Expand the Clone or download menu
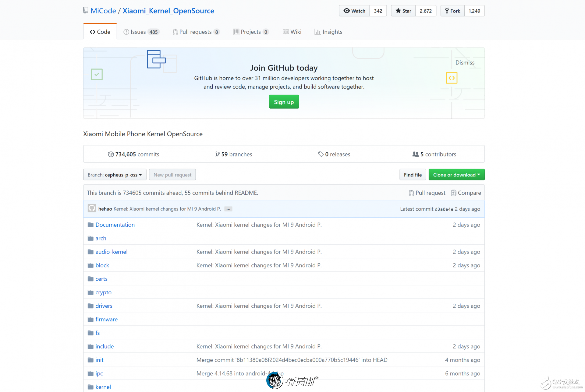 (x=456, y=175)
